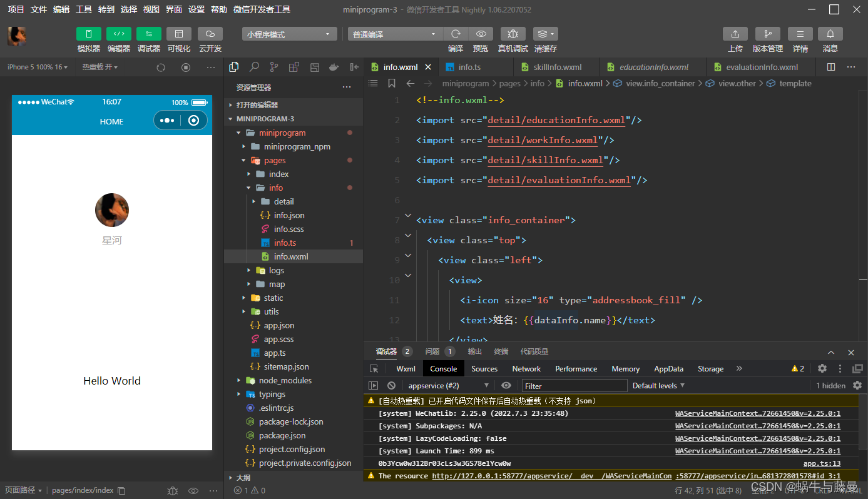Open the 工具 menu
This screenshot has width=868, height=499.
pyautogui.click(x=84, y=9)
